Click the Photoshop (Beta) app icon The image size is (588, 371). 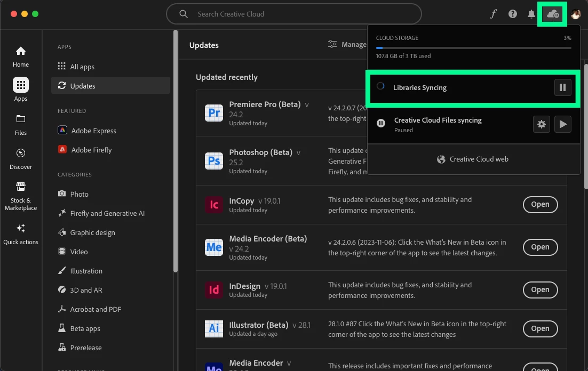(214, 161)
